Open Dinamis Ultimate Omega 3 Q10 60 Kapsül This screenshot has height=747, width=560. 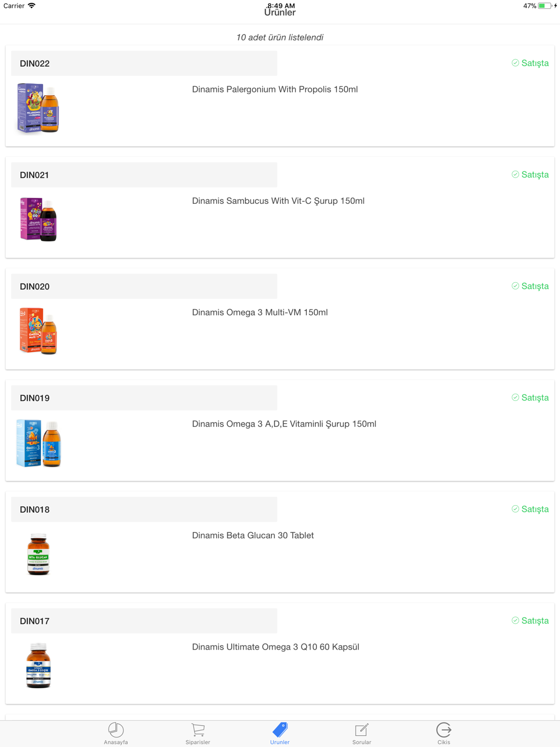tap(276, 647)
